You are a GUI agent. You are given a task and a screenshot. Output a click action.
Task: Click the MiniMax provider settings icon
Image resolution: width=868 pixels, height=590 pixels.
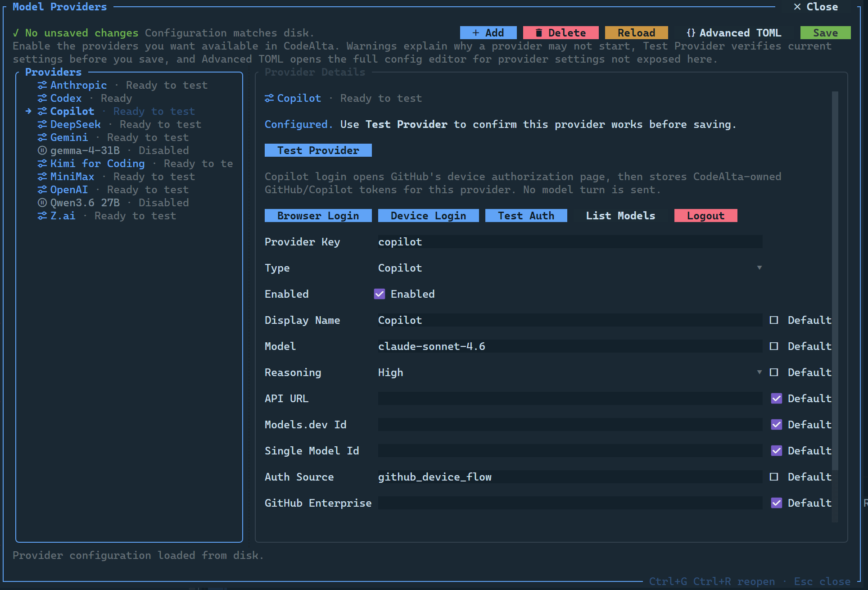(42, 177)
